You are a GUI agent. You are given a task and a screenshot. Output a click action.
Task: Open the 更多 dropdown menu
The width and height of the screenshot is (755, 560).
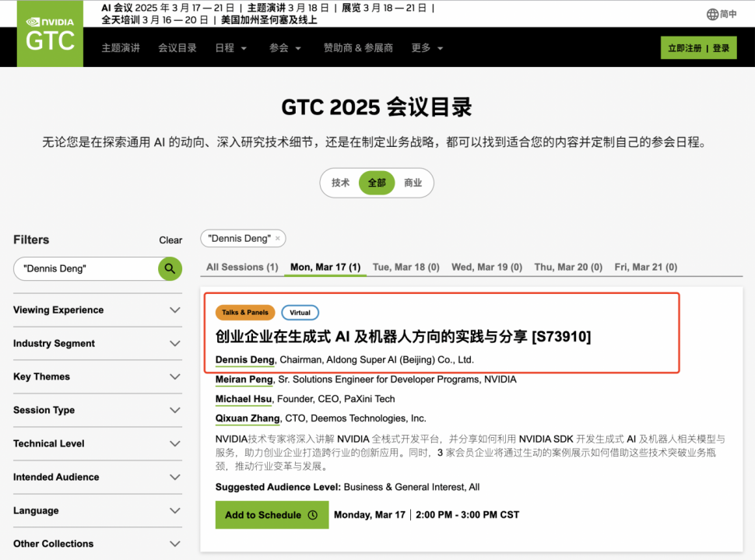pos(427,48)
